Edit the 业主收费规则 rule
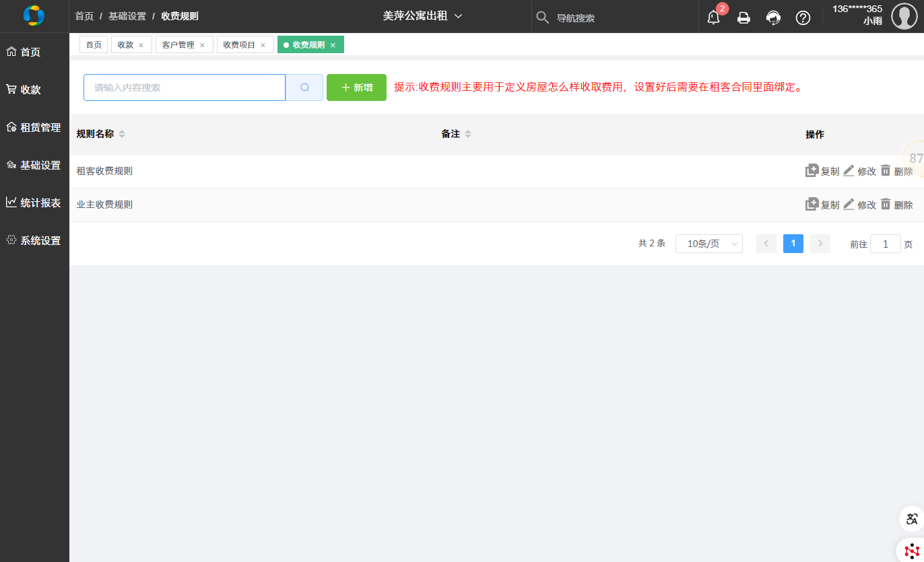924x562 pixels. (859, 205)
